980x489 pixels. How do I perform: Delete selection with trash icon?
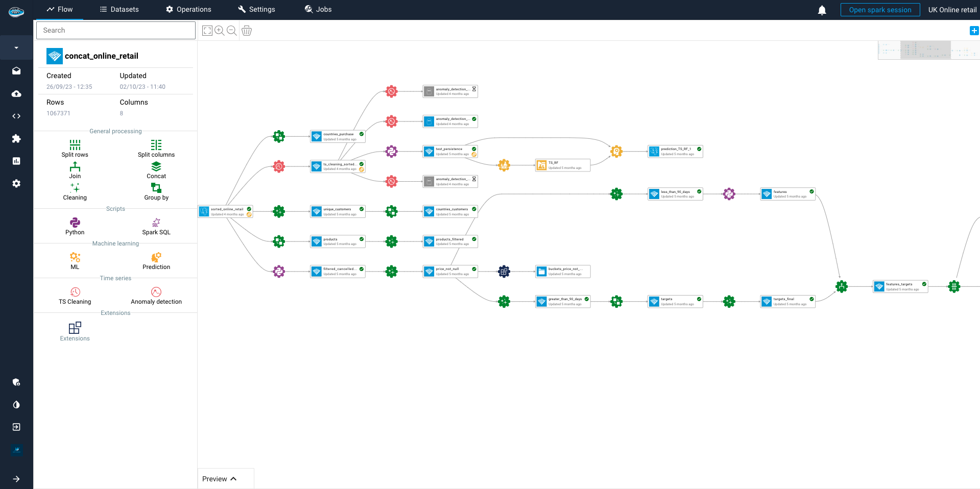247,31
